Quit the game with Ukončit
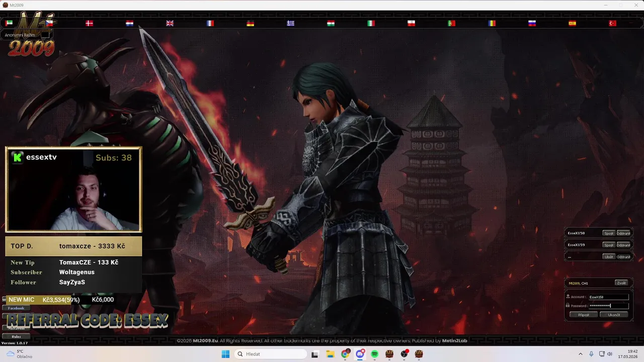 (614, 315)
